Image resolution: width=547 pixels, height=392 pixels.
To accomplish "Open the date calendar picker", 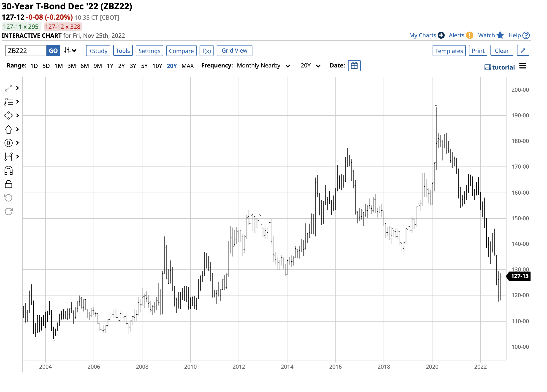I will click(354, 66).
